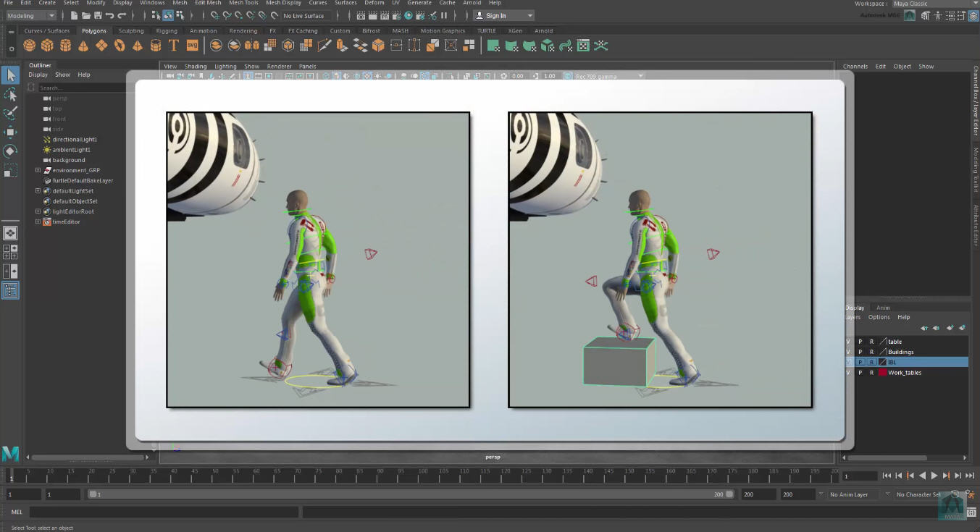The image size is (980, 532).
Task: Expand the environment_GRP node in the Outliner
Action: click(37, 169)
